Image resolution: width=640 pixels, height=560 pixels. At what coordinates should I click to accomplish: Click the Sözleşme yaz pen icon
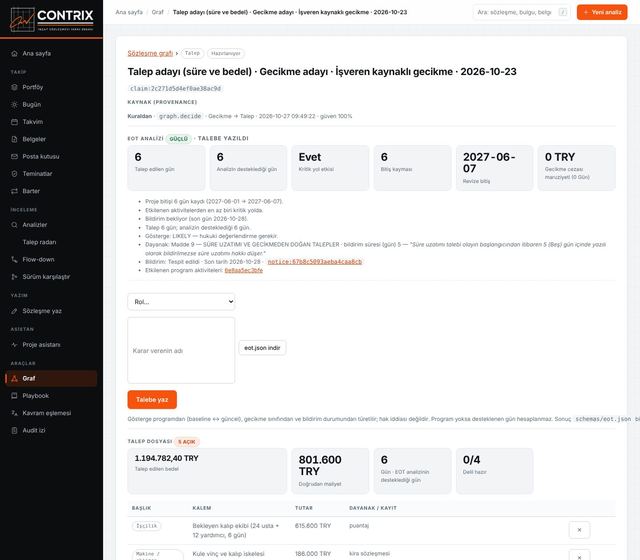pos(14,311)
